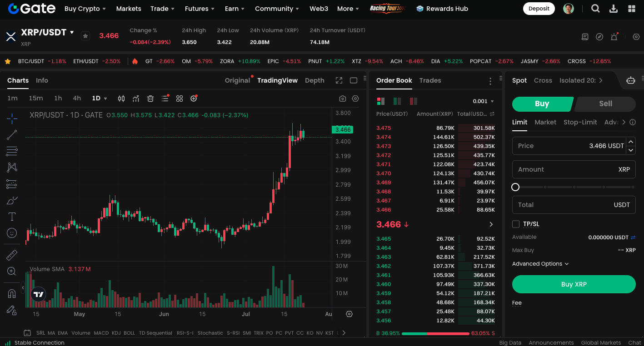The image size is (644, 346).
Task: Click the amount percentage slider handle
Action: 515,187
